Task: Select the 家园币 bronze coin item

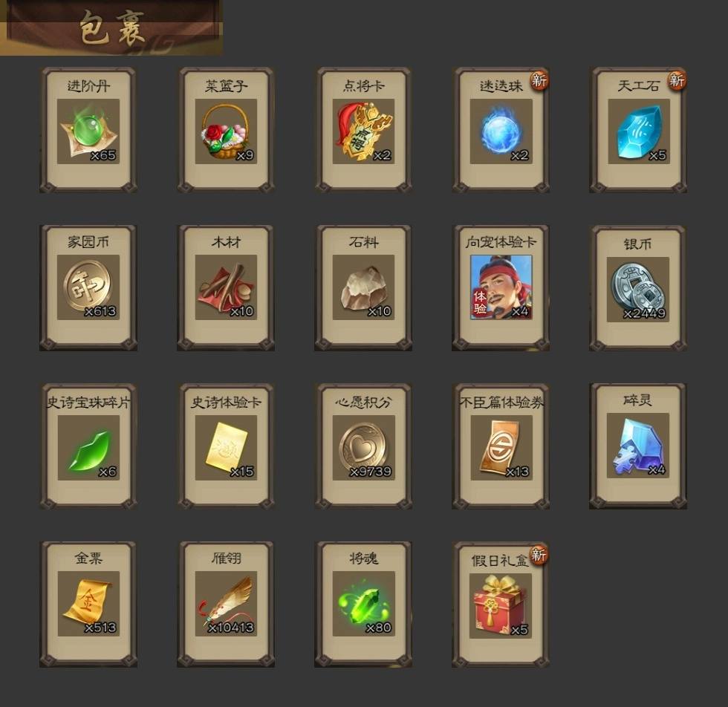Action: pos(88,287)
